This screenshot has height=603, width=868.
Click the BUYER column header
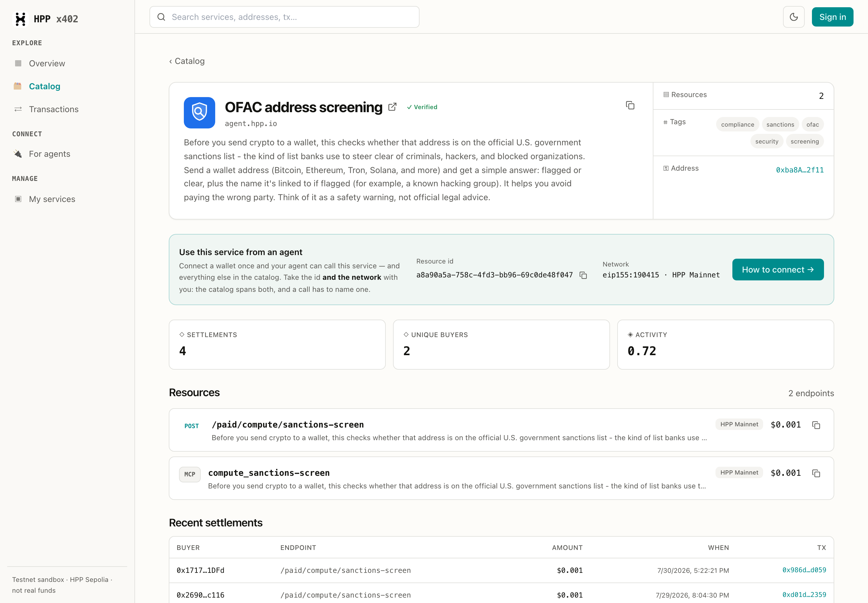[188, 548]
